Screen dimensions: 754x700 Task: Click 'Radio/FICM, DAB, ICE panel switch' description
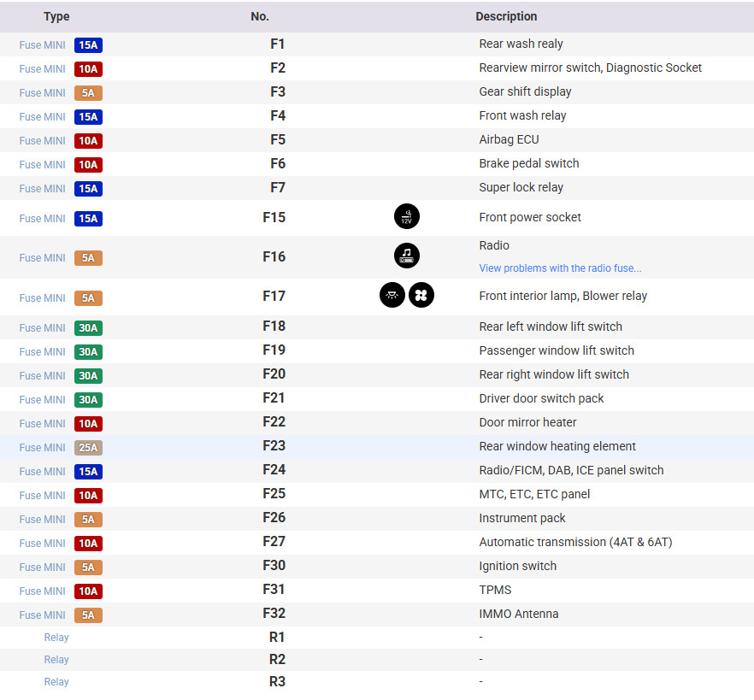point(571,470)
